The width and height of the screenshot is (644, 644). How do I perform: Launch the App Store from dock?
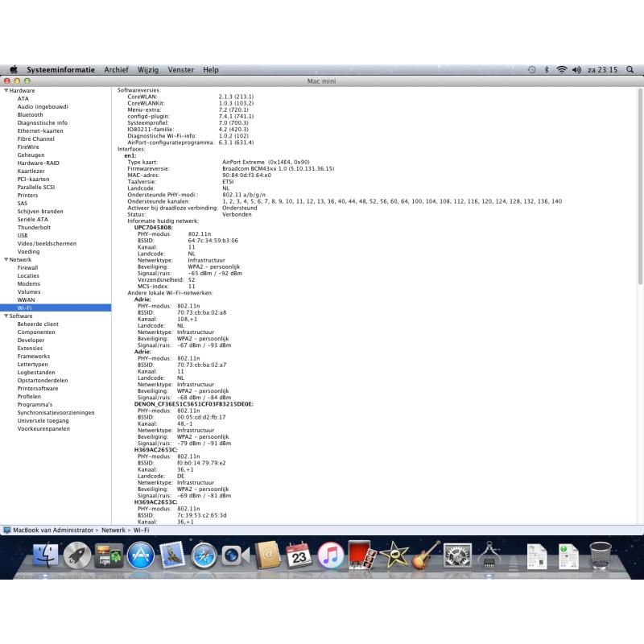(x=140, y=555)
